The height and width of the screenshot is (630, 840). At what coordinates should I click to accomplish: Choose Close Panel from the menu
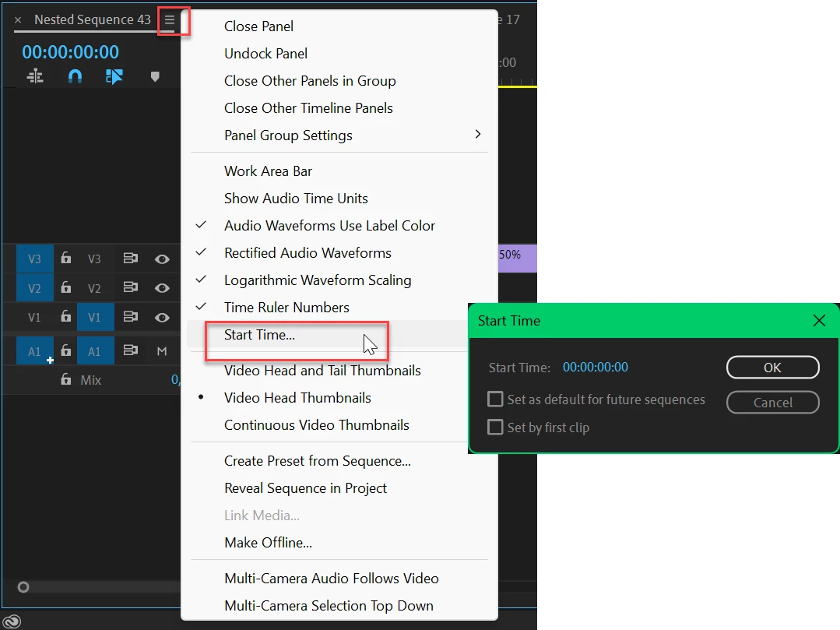339,26
